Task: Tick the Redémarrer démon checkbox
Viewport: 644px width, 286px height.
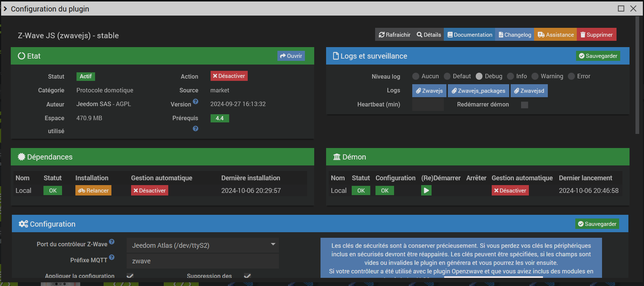Action: click(x=524, y=105)
